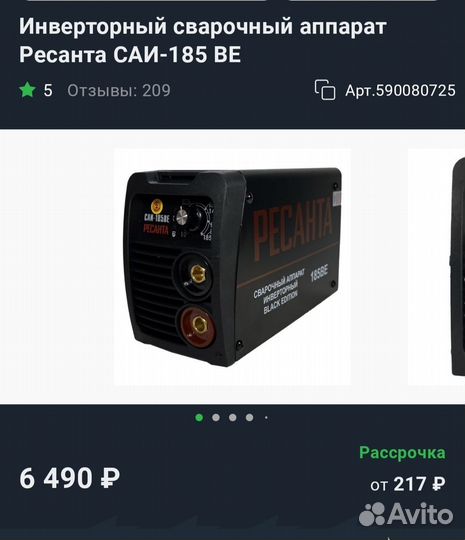The height and width of the screenshot is (540, 465).
Task: Select the second carousel dot
Action: pos(216,418)
